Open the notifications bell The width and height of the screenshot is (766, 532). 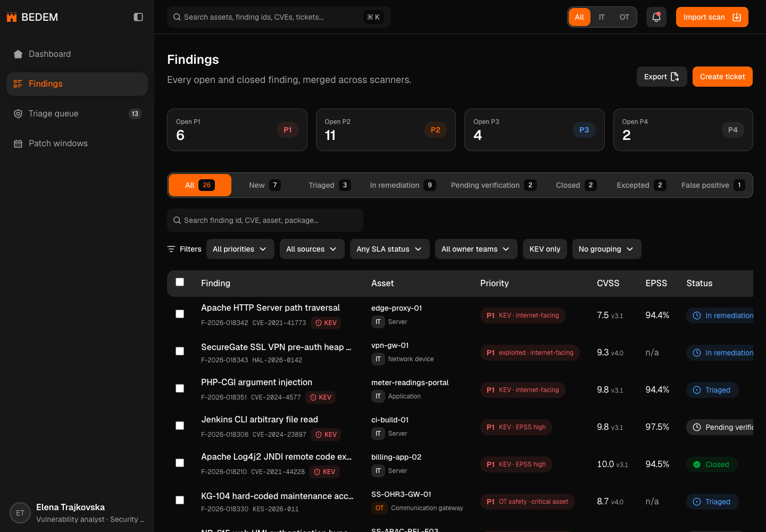(x=656, y=17)
